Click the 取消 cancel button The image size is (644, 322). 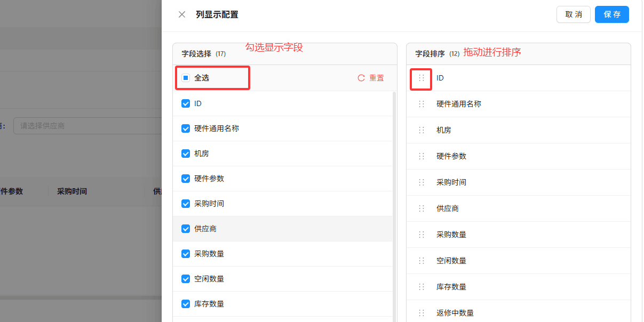(x=574, y=14)
